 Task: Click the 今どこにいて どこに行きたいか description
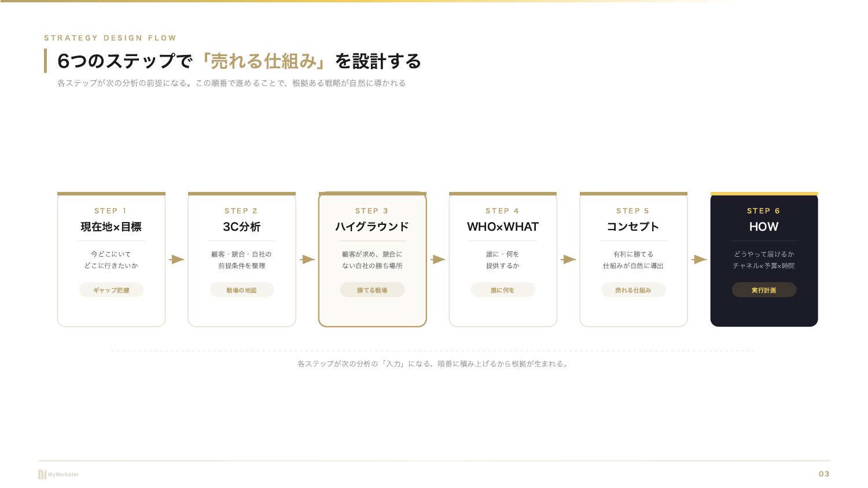(x=111, y=260)
